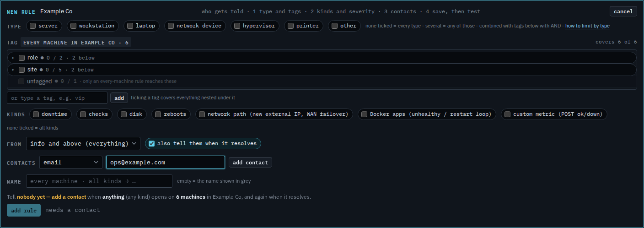This screenshot has width=644, height=228.
Task: Open the how to limit by type link
Action: pyautogui.click(x=587, y=26)
